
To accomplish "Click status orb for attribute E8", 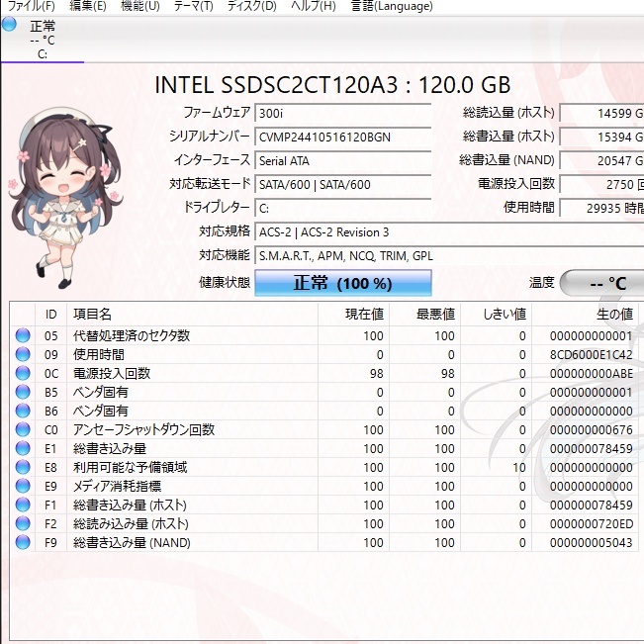I will 23,467.
